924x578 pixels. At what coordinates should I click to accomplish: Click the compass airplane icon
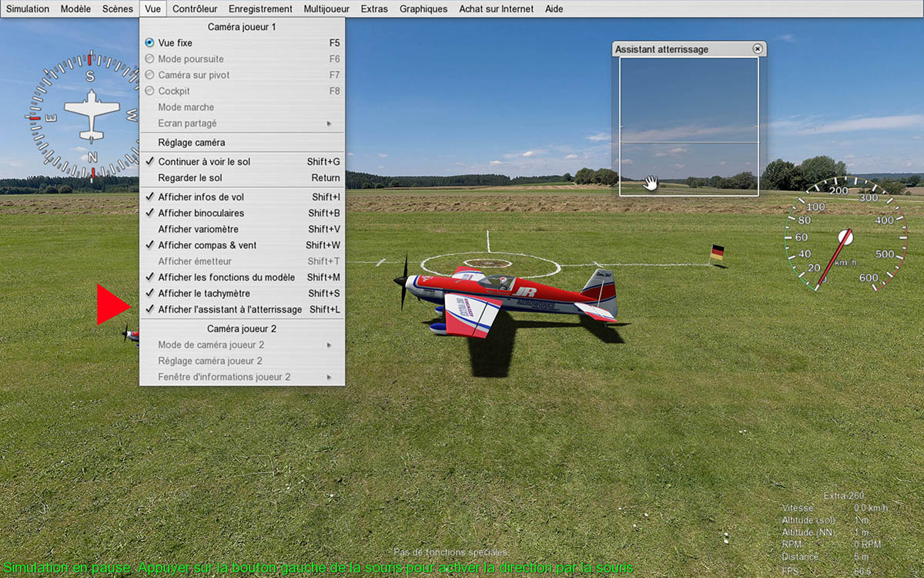[x=92, y=116]
